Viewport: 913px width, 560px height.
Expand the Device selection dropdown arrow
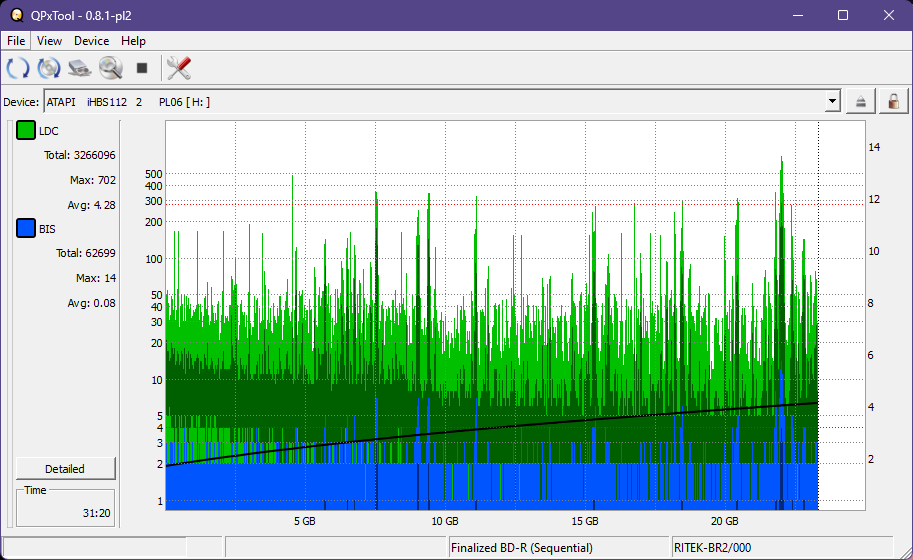pos(833,101)
